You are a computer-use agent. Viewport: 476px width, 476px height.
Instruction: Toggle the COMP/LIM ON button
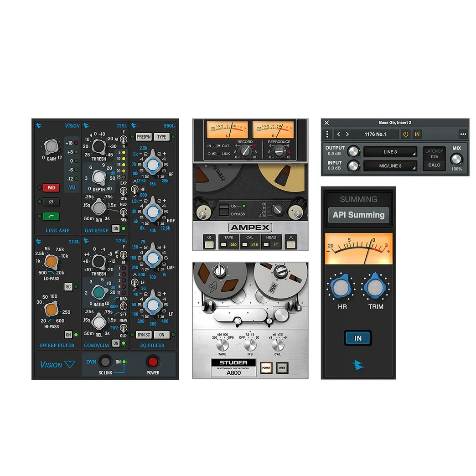point(116,343)
